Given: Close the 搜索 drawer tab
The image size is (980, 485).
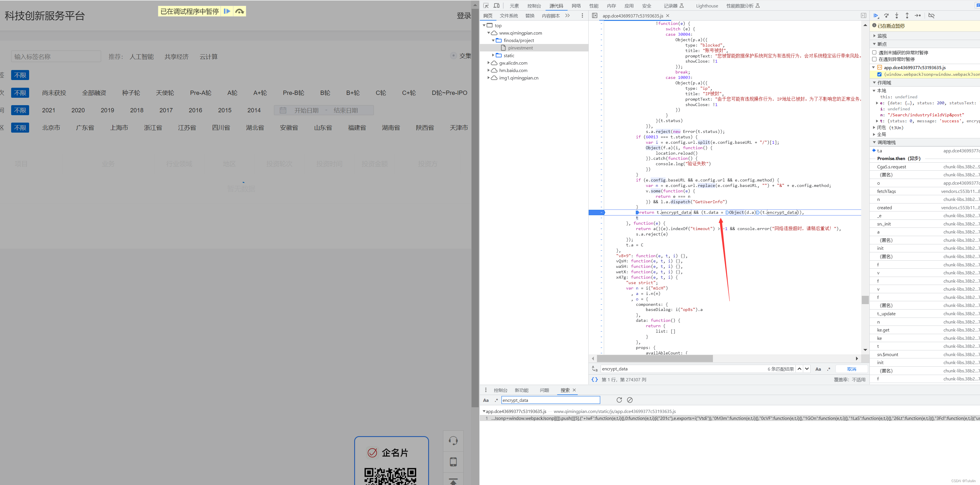Looking at the screenshot, I should [x=574, y=390].
